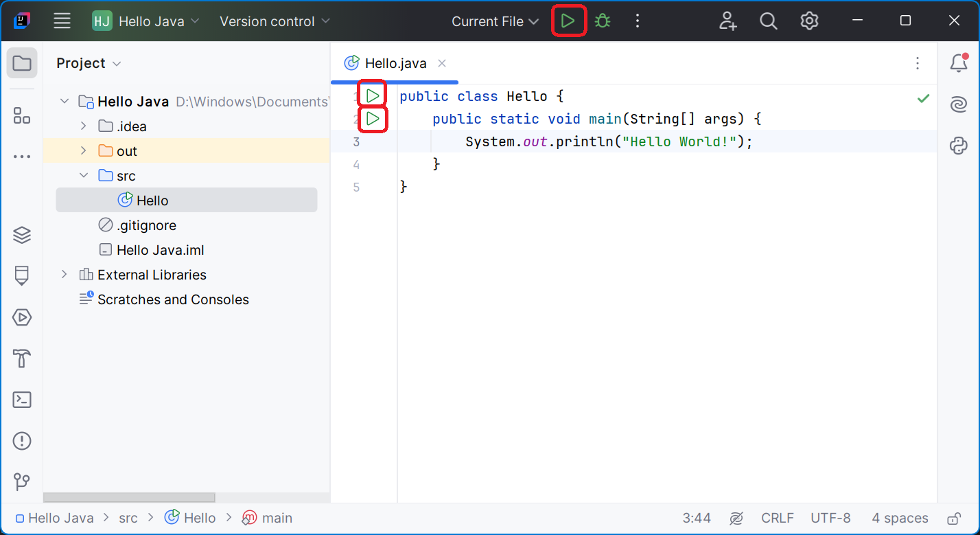Select the Hello.java editor tab
Image resolution: width=980 pixels, height=535 pixels.
tap(395, 63)
